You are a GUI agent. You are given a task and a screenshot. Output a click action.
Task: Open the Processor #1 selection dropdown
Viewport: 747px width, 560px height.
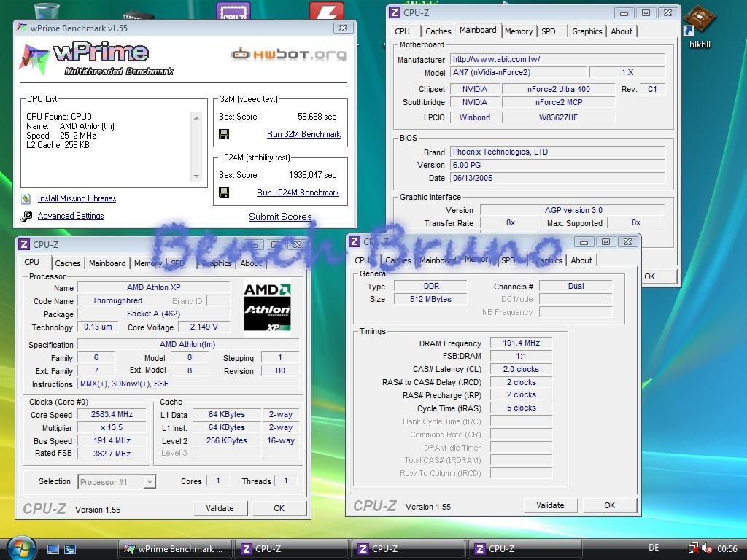tap(117, 482)
